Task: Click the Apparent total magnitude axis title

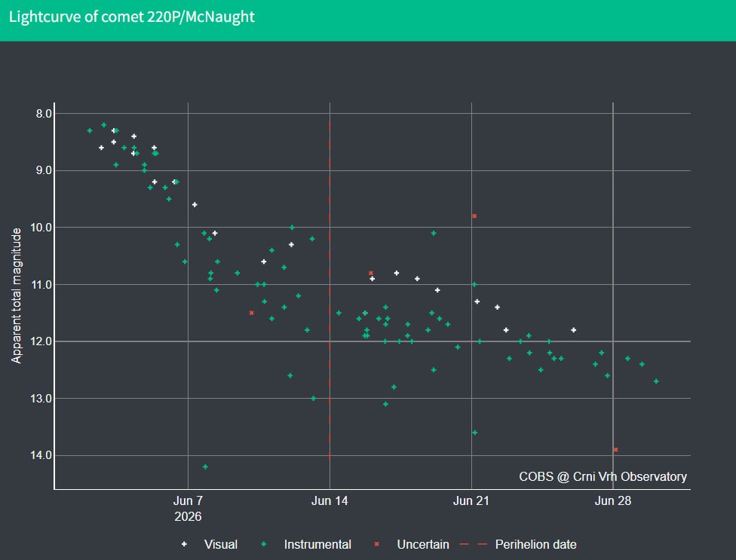Action: click(17, 295)
